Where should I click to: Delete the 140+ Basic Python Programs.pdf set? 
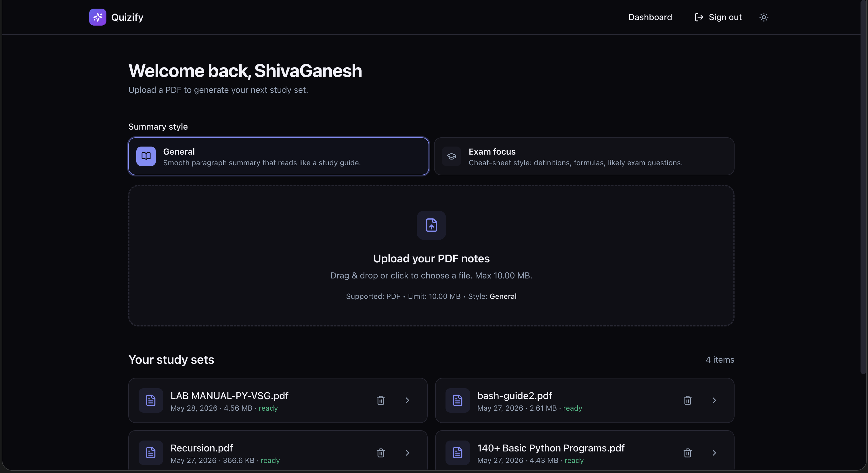tap(687, 453)
